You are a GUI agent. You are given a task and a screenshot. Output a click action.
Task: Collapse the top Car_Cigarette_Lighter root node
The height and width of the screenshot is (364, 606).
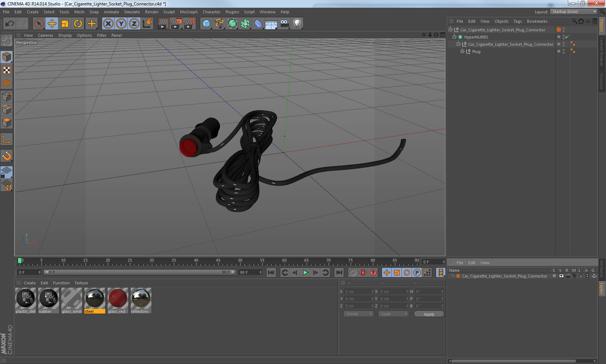(451, 30)
